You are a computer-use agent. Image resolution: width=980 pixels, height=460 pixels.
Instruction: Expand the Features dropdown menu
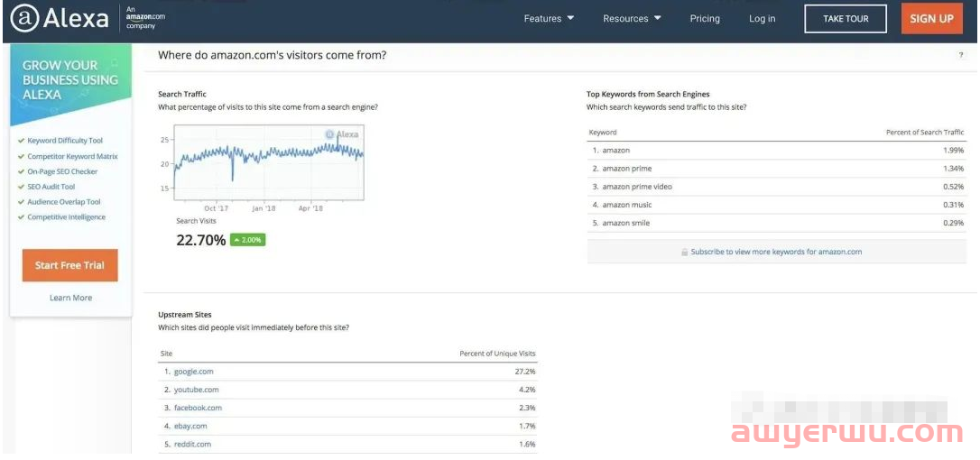[549, 19]
